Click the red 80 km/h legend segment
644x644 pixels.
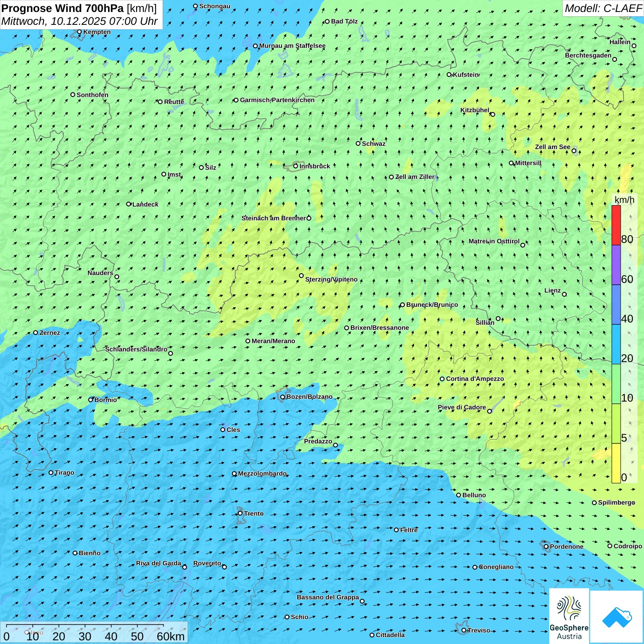[616, 225]
